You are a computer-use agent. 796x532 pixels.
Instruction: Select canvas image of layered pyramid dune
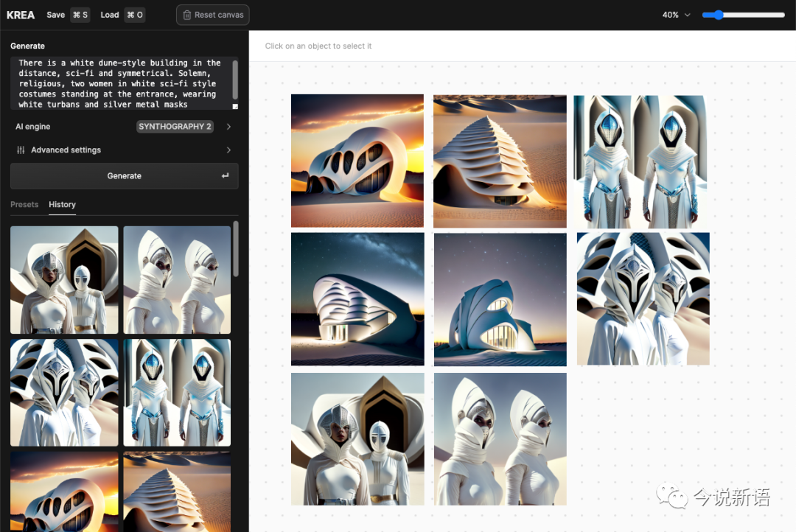point(500,161)
